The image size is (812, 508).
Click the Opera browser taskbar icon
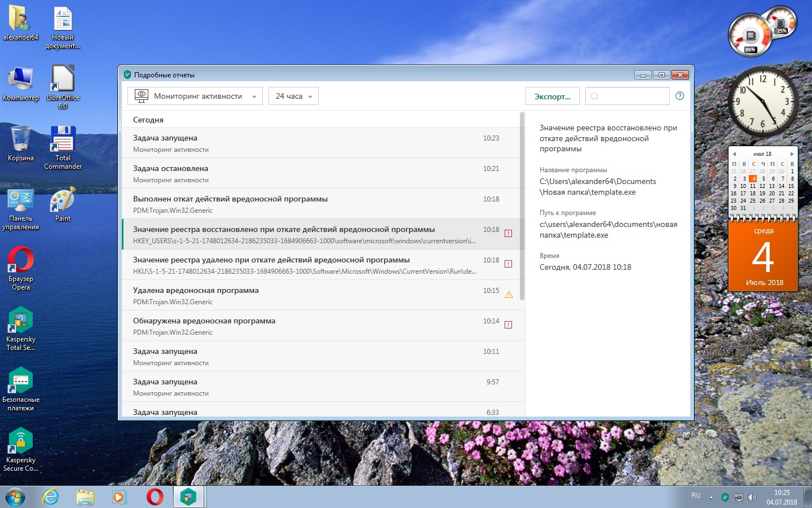click(x=155, y=497)
